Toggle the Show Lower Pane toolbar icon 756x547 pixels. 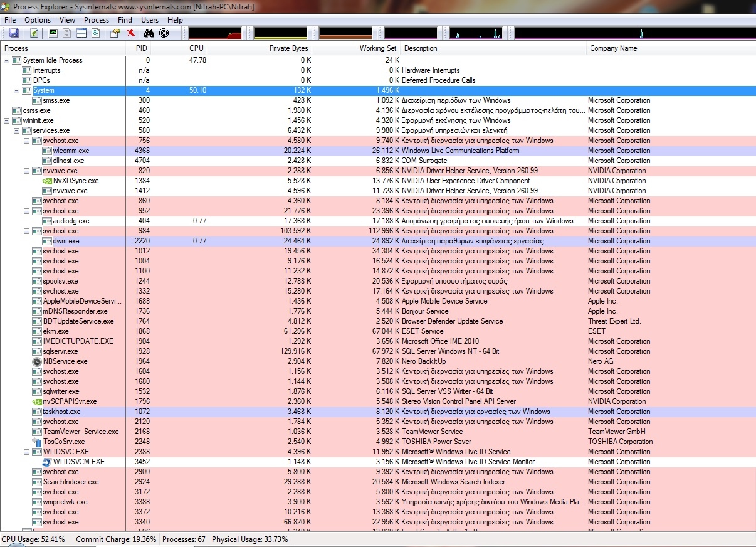[x=81, y=33]
